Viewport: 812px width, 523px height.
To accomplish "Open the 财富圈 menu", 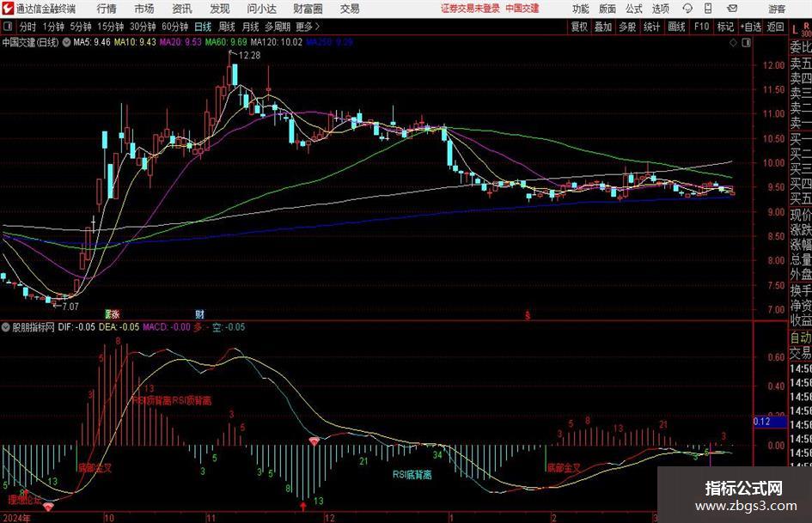I will point(308,9).
